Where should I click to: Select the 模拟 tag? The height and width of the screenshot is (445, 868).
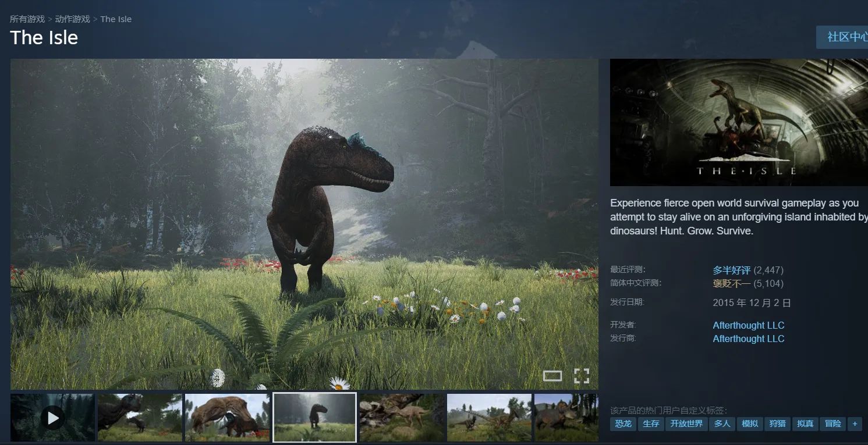tap(750, 424)
